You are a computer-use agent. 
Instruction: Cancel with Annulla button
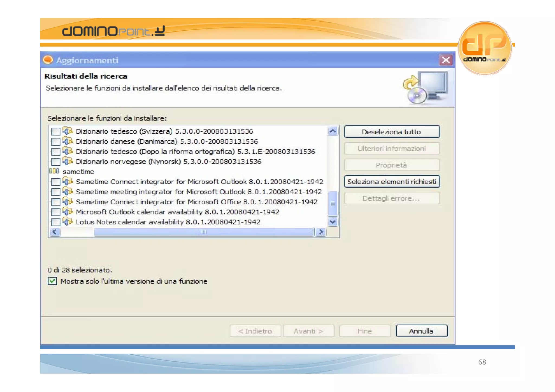(421, 331)
